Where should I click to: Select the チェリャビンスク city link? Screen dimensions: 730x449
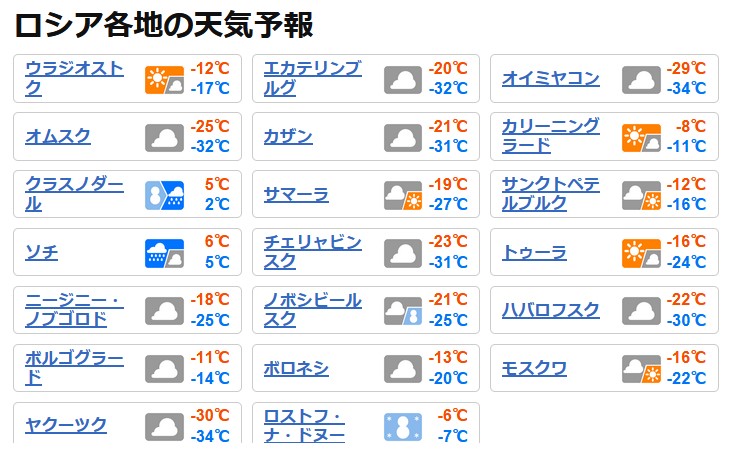(312, 252)
